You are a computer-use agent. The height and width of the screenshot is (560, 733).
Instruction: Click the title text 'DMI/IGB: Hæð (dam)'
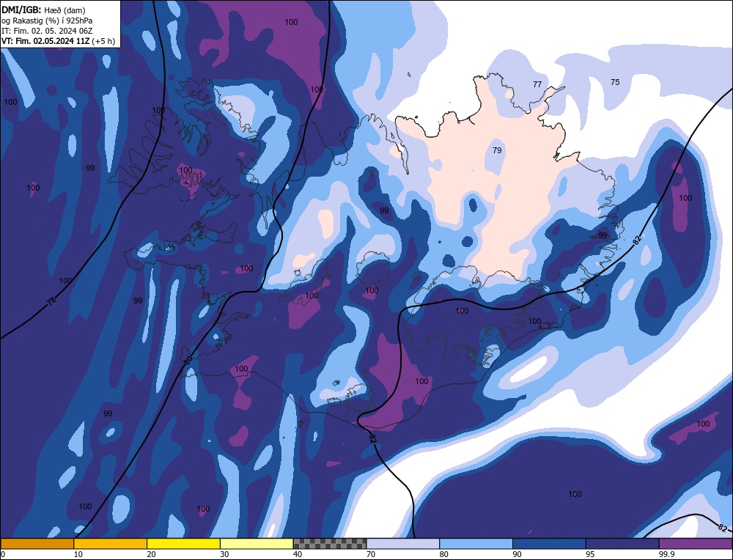[43, 10]
